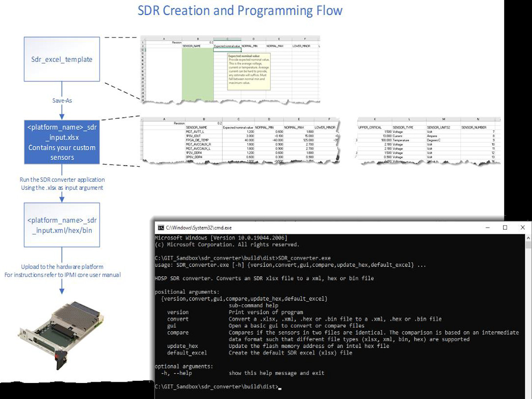Screen dimensions: 532x399
Task: Maximize the cmd.exe window
Action: 505,227
